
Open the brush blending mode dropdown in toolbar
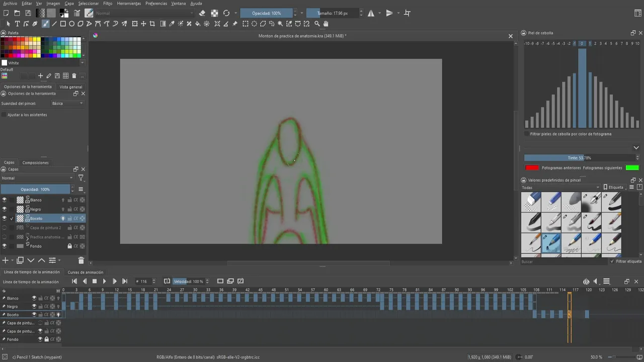pyautogui.click(x=144, y=13)
